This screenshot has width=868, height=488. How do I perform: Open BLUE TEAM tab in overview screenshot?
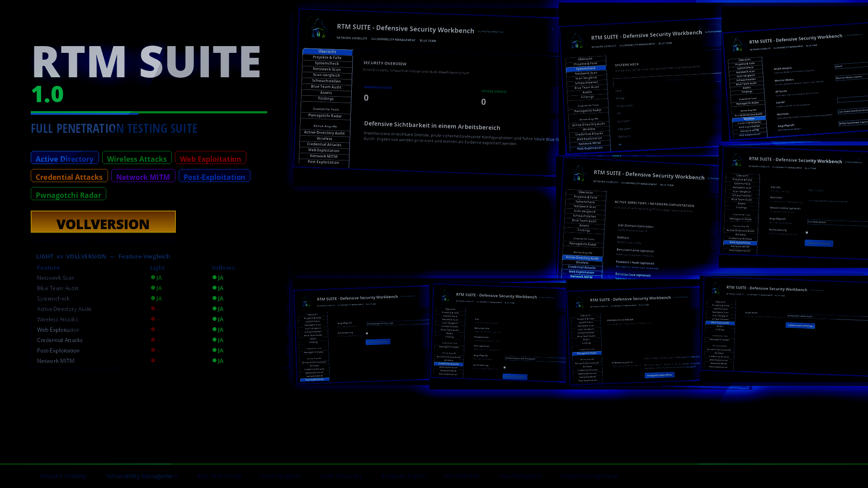428,41
